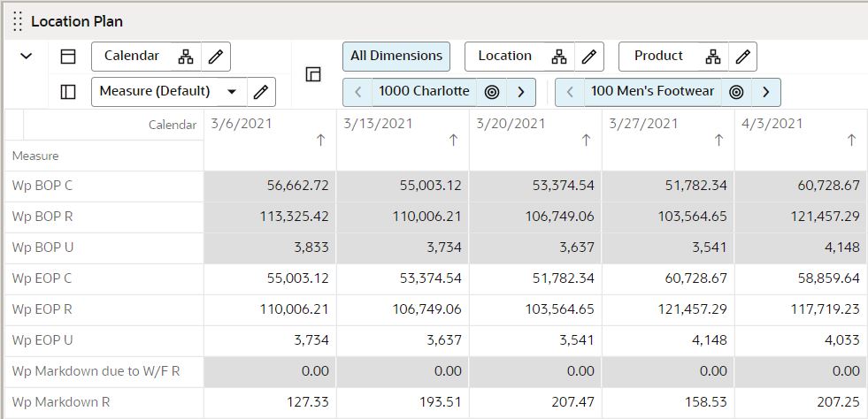Viewport: 868px width, 419px height.
Task: Click Wp EOP R cell 121,457.29 for 3/27/2021
Action: (x=668, y=309)
